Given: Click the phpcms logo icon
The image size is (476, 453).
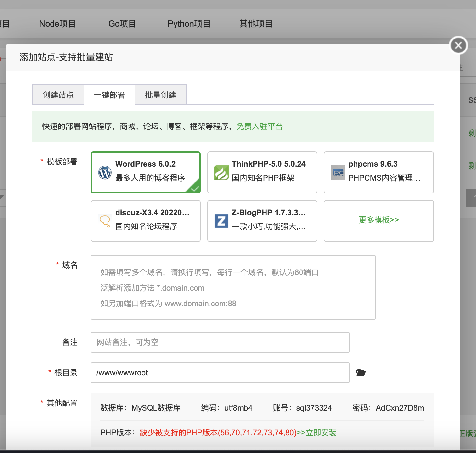Looking at the screenshot, I should click(x=338, y=172).
